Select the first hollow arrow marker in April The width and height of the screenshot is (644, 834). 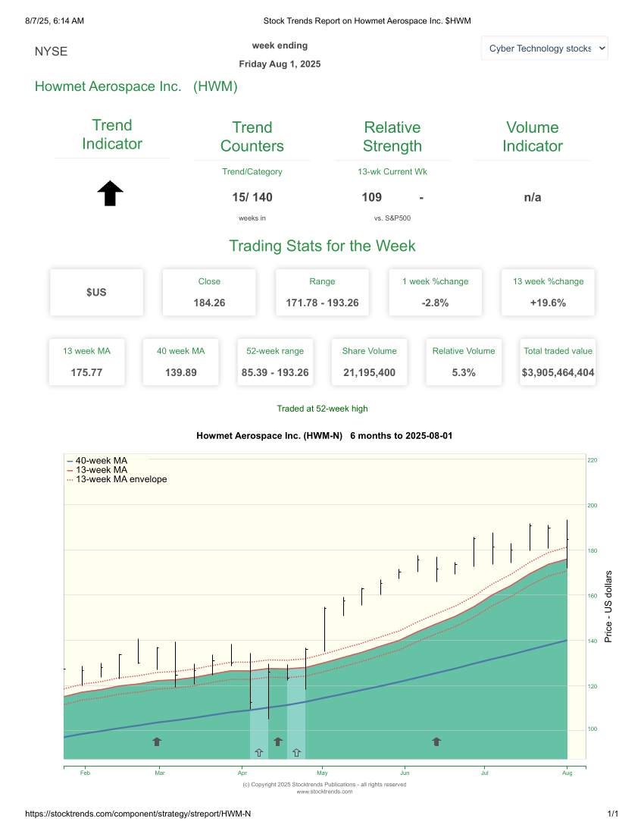[258, 752]
